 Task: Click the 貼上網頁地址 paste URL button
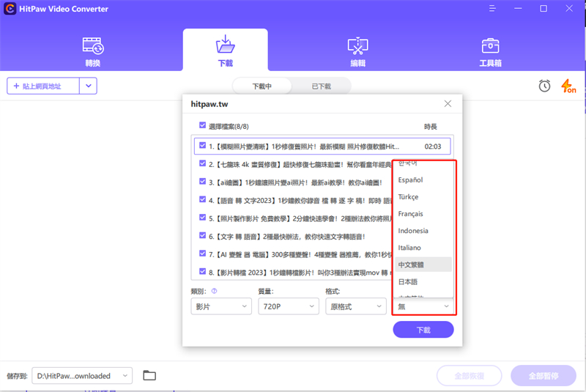coord(43,86)
